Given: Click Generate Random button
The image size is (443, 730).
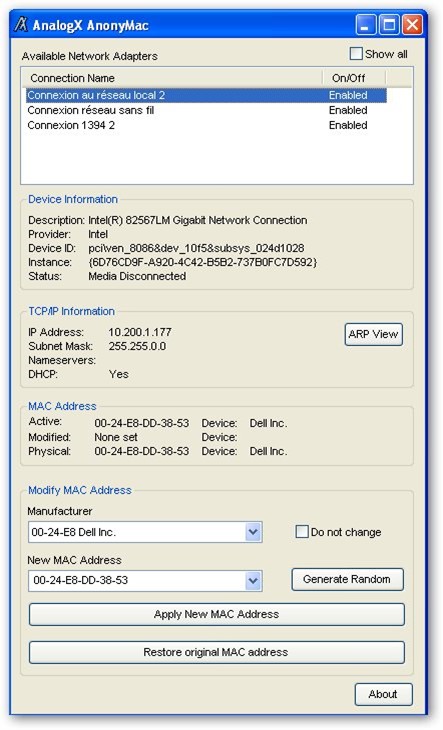Looking at the screenshot, I should click(x=347, y=579).
